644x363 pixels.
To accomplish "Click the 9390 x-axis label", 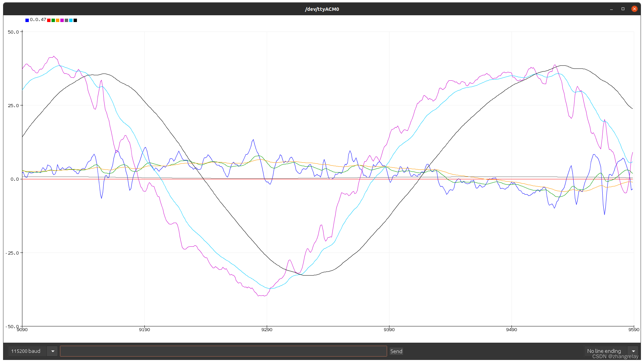I will (389, 330).
